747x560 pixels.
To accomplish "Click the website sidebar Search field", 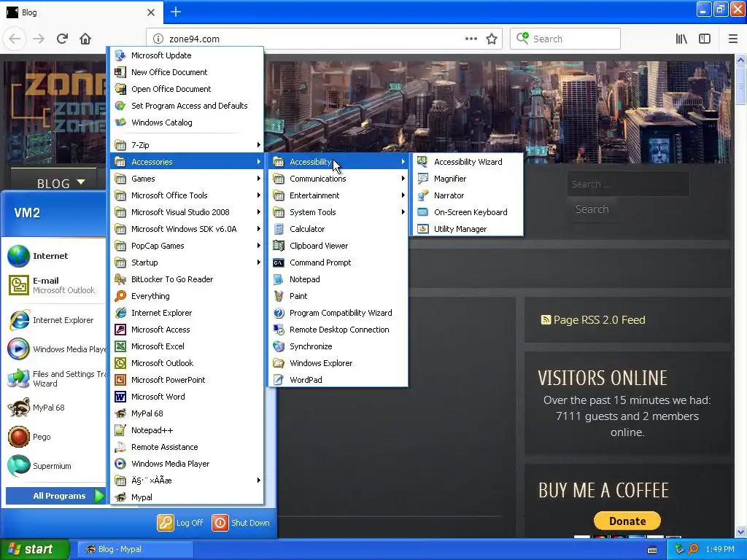I will coord(628,184).
